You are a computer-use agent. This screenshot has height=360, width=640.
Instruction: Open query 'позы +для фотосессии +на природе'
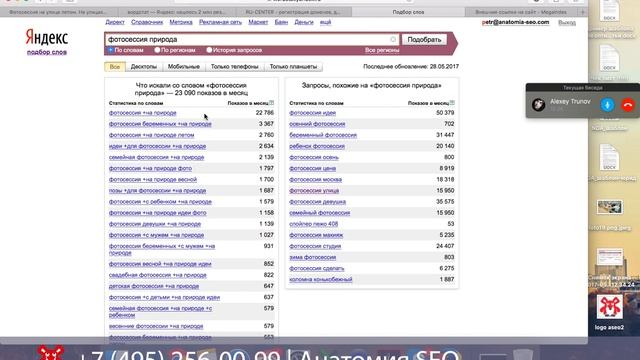point(157,190)
